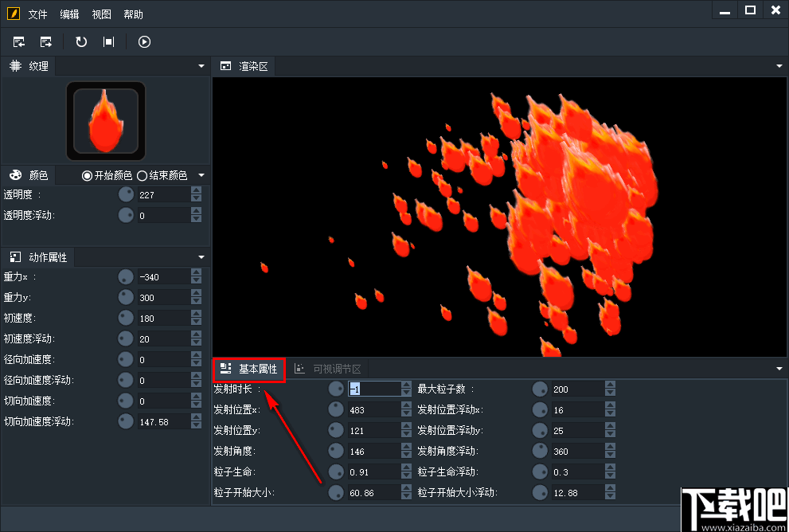Click the 颜色 palette icon
Viewport: 789px width, 532px height.
(16, 174)
